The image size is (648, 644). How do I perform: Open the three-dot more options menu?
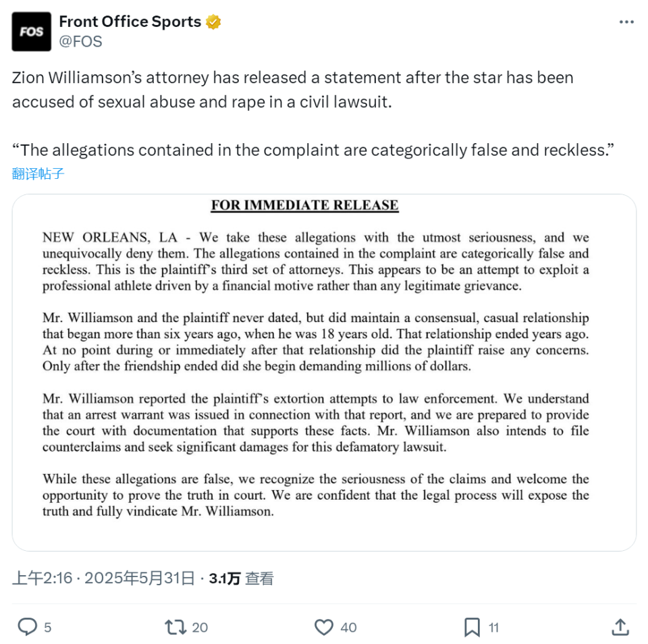tap(626, 22)
